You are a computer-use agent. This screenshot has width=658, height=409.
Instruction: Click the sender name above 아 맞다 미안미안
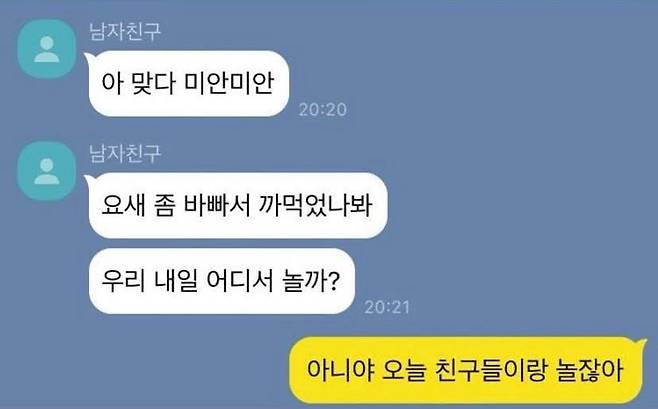125,31
